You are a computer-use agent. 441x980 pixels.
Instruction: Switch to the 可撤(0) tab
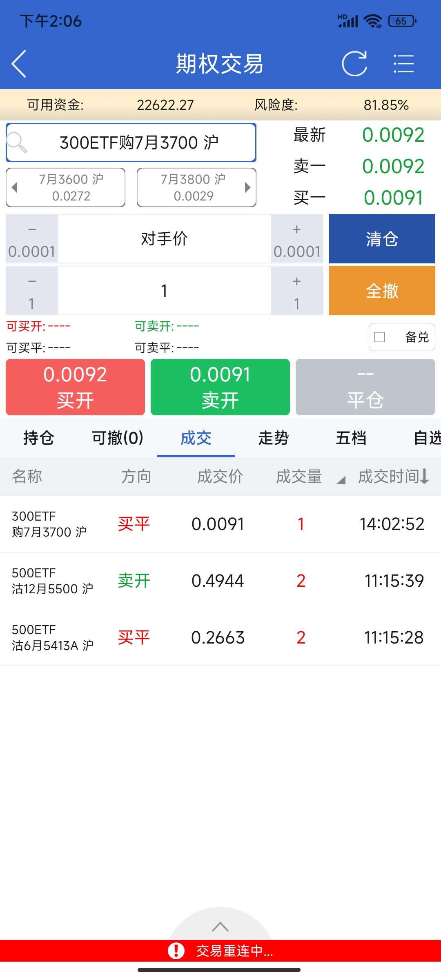tap(118, 438)
